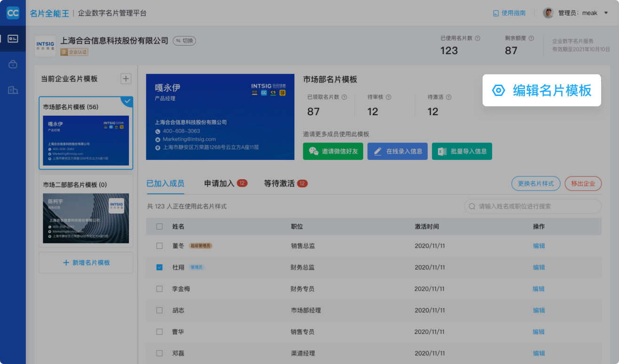Click 财务总监 position cell
The height and width of the screenshot is (364, 619).
[303, 268]
